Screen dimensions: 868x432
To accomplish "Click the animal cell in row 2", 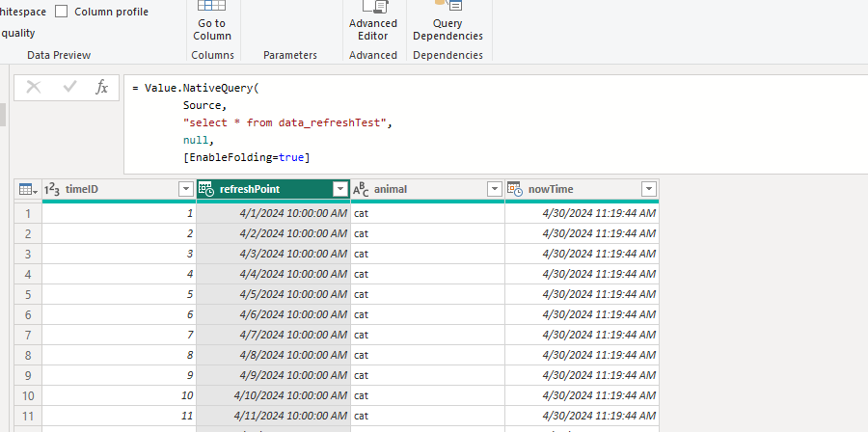I will click(428, 233).
